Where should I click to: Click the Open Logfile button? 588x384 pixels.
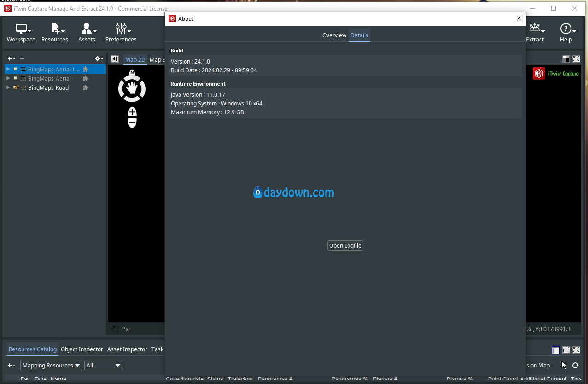(345, 246)
